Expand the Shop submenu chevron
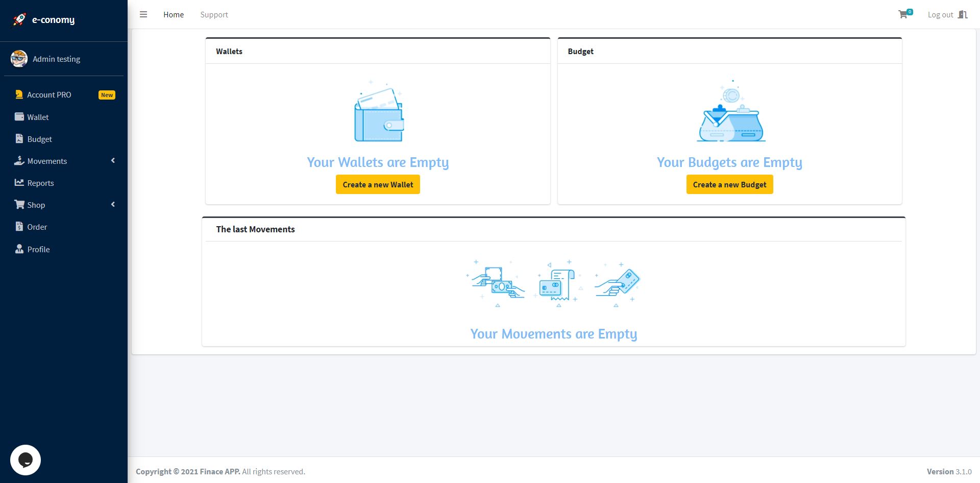This screenshot has width=980, height=483. pyautogui.click(x=113, y=204)
